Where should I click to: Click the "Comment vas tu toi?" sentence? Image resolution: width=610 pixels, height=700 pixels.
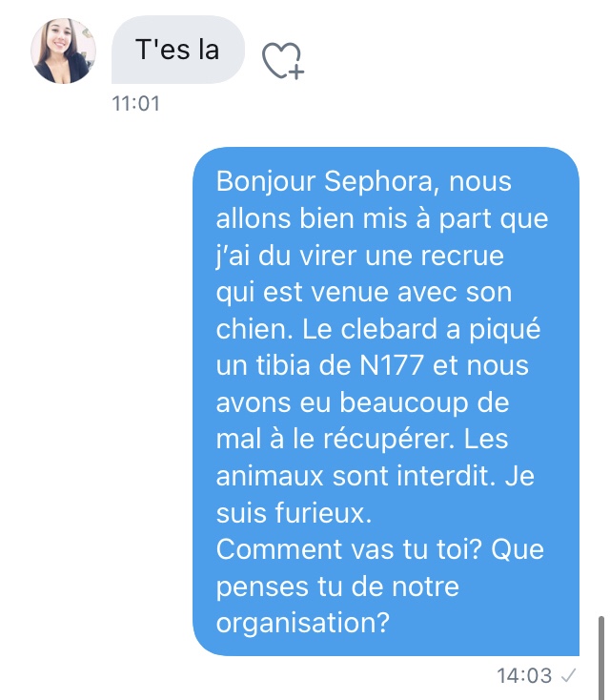click(349, 549)
